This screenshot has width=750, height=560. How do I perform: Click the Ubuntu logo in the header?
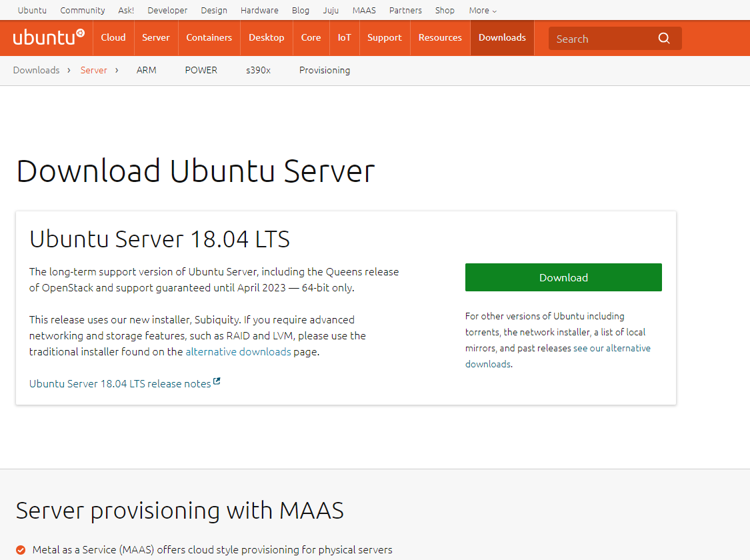(x=49, y=37)
